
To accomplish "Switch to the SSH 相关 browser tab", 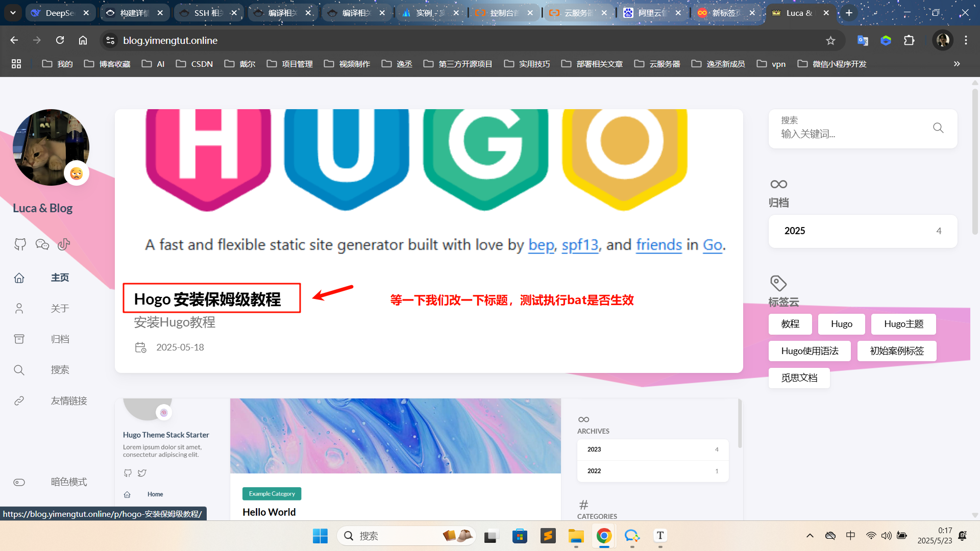I will coord(208,13).
